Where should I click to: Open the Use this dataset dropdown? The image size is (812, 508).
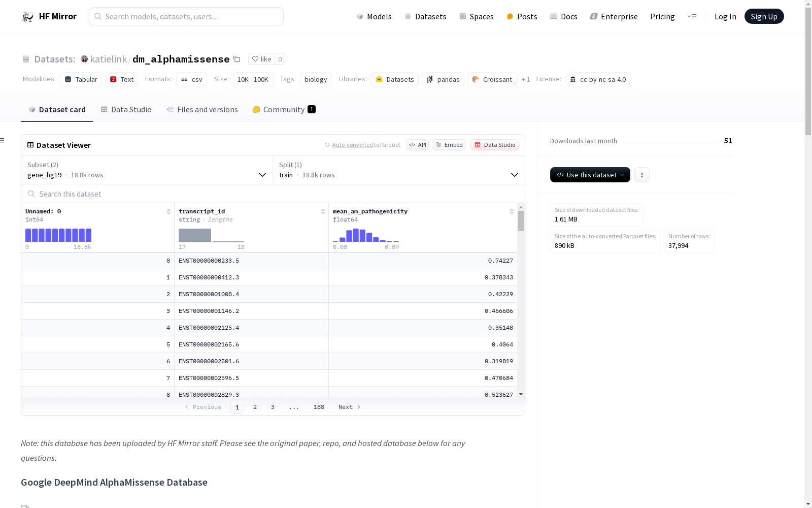[x=590, y=175]
